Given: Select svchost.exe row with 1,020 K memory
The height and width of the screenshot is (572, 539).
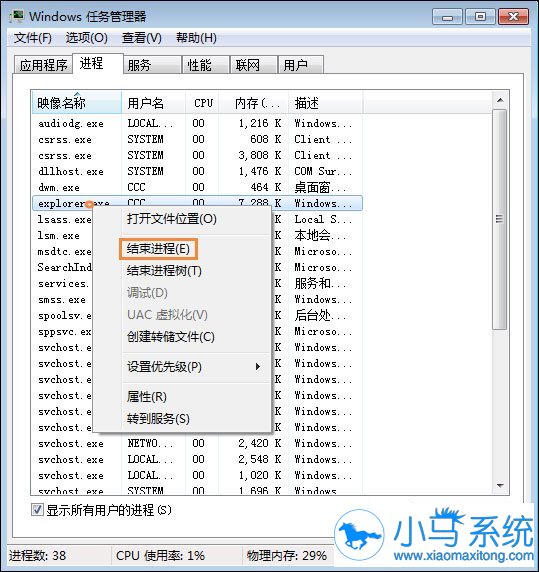Looking at the screenshot, I should tap(197, 476).
